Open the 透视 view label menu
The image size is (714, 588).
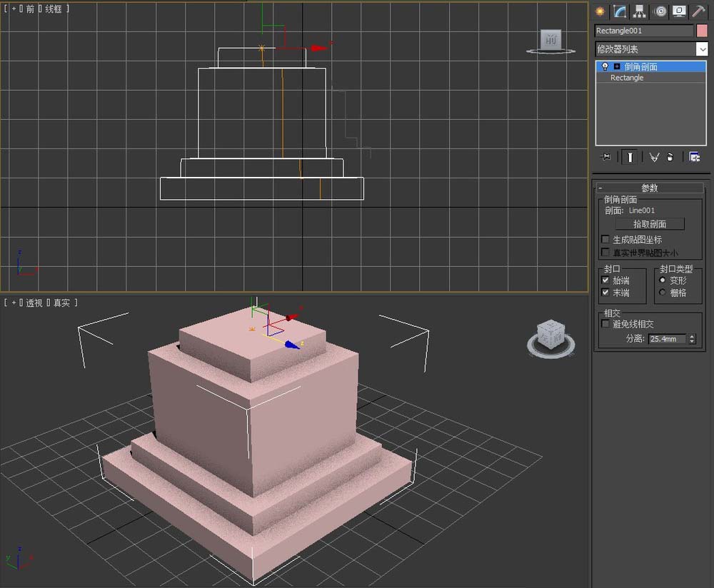click(34, 303)
